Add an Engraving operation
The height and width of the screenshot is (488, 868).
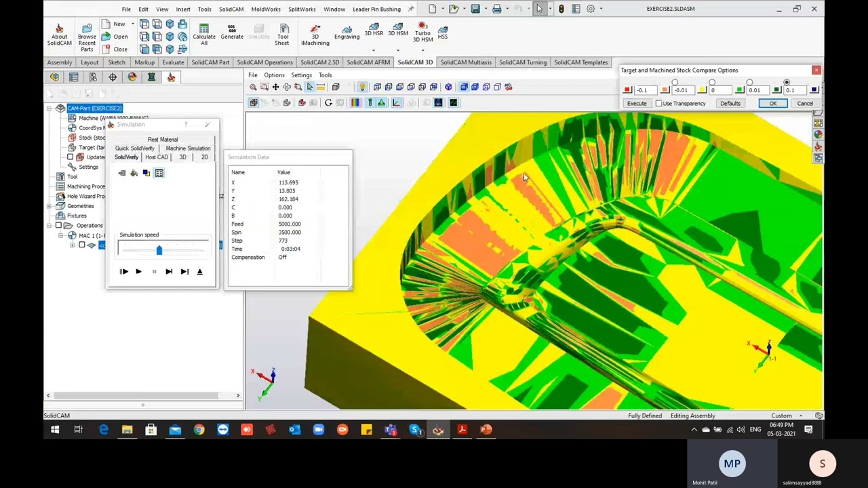(347, 32)
